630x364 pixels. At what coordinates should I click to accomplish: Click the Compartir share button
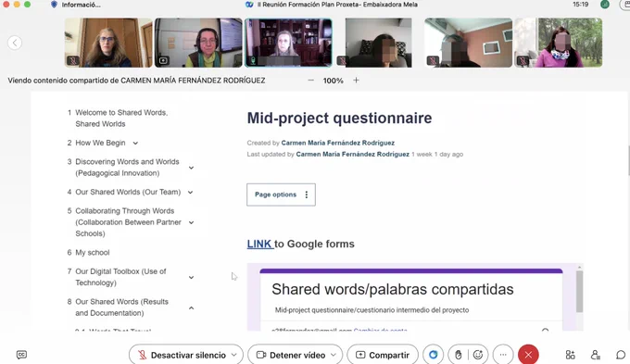(383, 355)
